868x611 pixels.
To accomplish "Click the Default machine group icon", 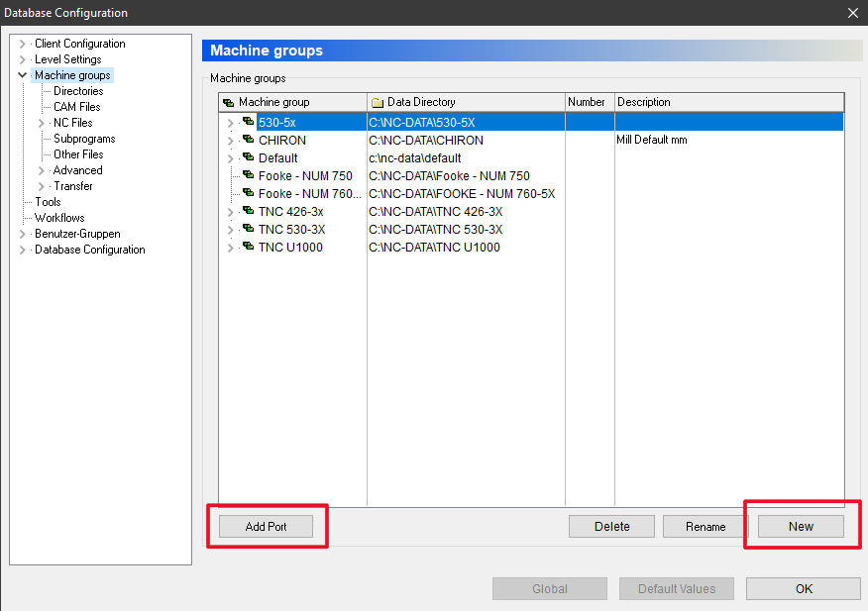I will [x=249, y=156].
